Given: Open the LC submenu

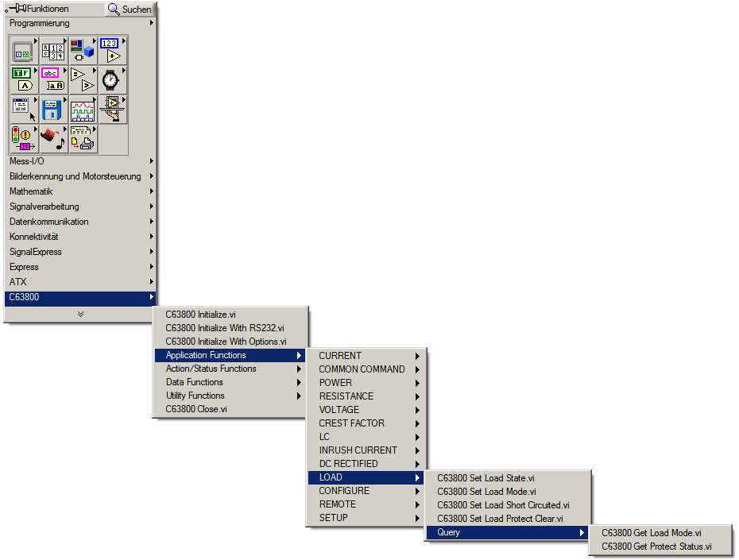Looking at the screenshot, I should point(366,437).
